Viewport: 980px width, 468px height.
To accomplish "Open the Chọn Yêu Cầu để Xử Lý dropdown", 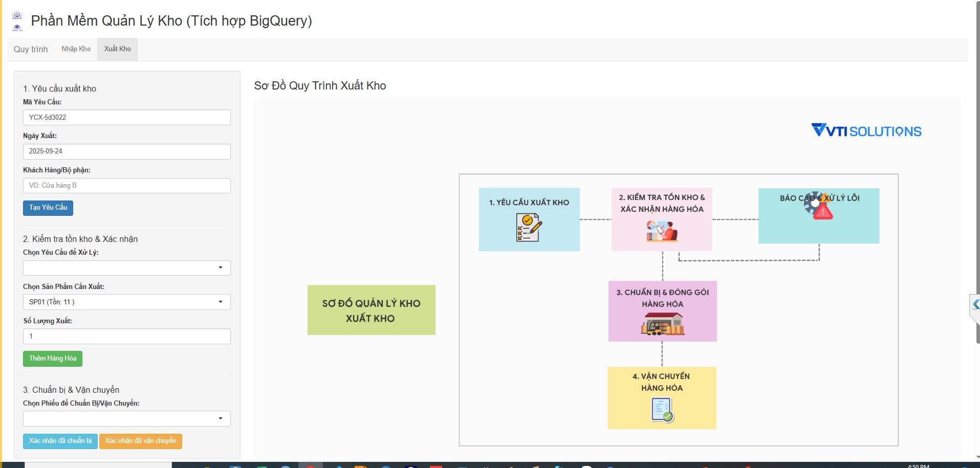I will pos(126,268).
